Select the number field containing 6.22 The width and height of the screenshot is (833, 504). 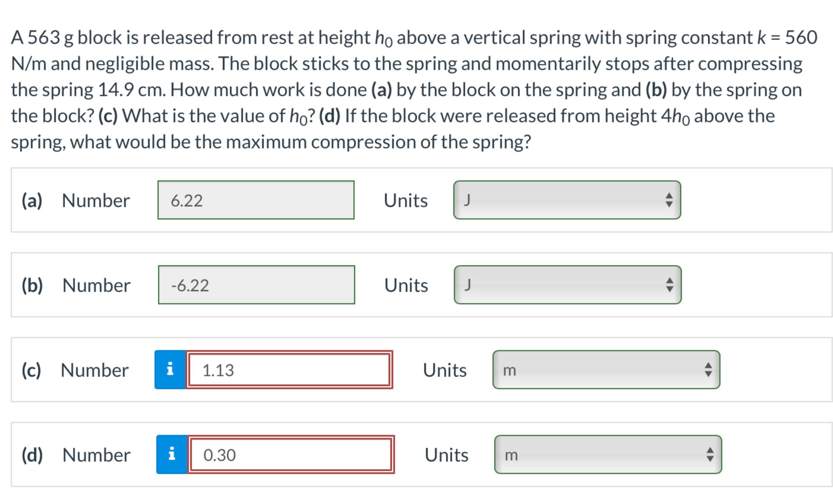[256, 200]
